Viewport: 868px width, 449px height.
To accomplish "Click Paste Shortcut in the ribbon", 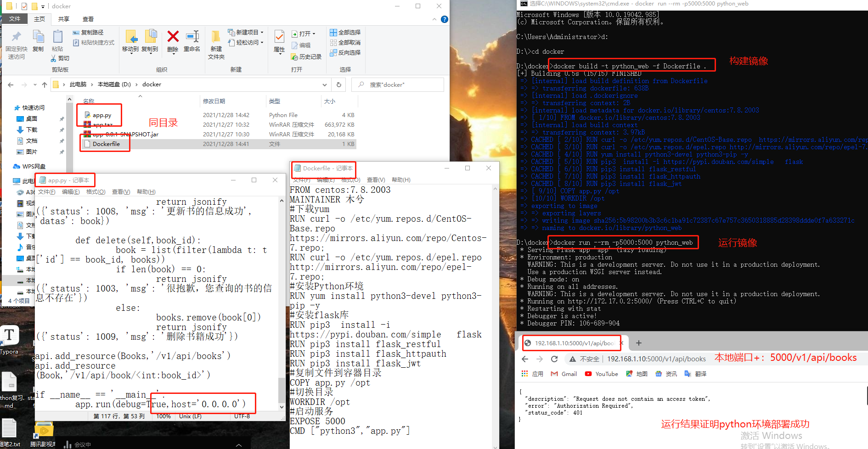I will tap(94, 43).
